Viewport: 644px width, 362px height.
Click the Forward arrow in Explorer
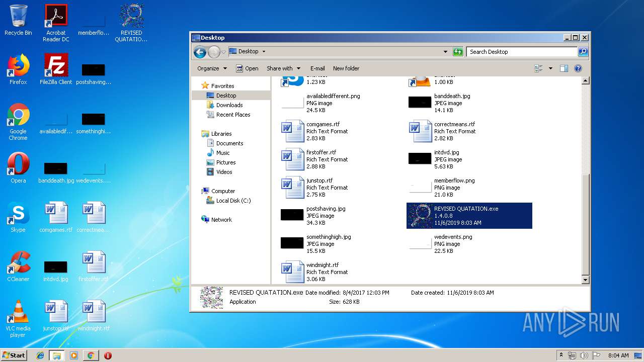[214, 52]
